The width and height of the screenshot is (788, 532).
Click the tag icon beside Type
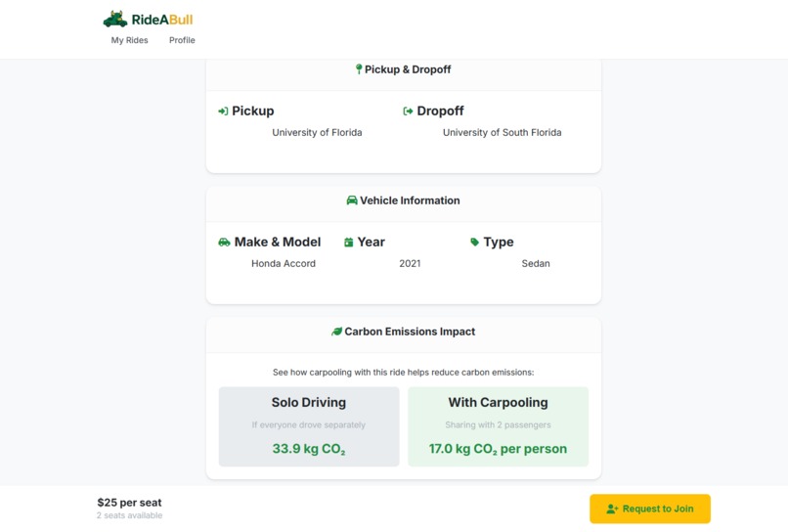[x=474, y=242]
